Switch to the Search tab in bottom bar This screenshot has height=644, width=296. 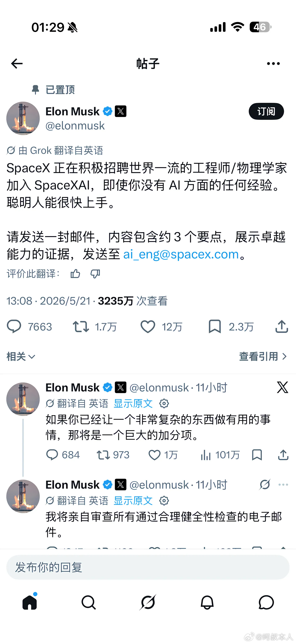coord(89,602)
